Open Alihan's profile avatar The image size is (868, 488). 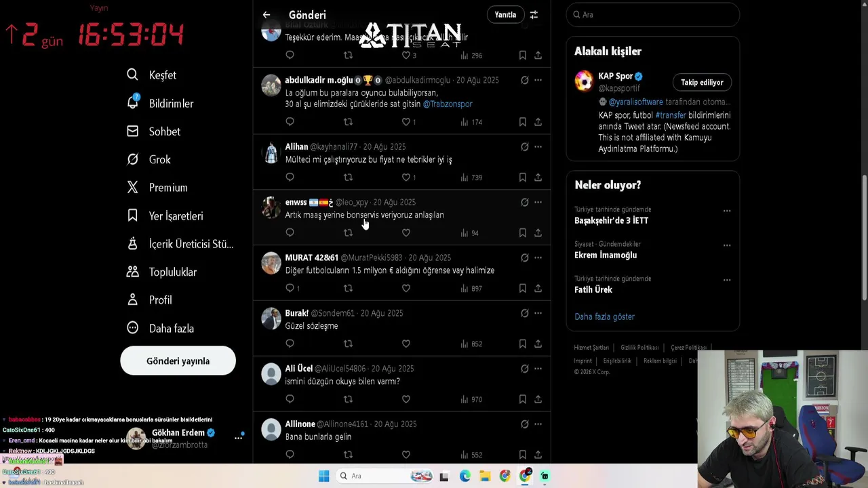[271, 152]
